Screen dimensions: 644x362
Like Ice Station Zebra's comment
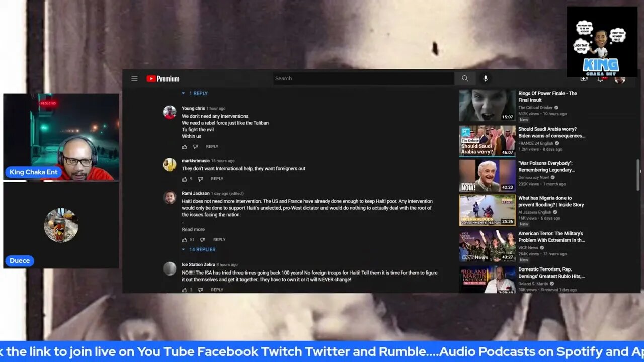coord(184,290)
